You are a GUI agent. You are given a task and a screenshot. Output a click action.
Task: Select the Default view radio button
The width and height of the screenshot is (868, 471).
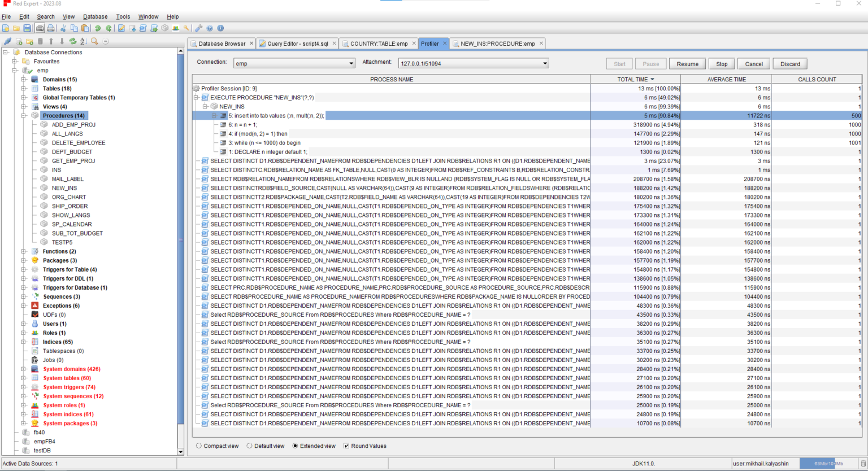[249, 446]
